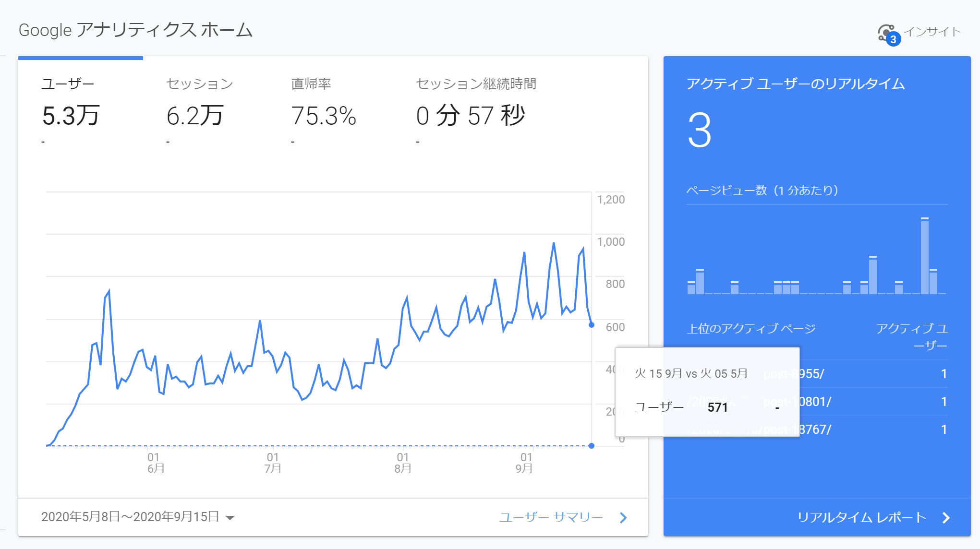Click the realtime active users count 3
The width and height of the screenshot is (980, 549).
click(699, 130)
